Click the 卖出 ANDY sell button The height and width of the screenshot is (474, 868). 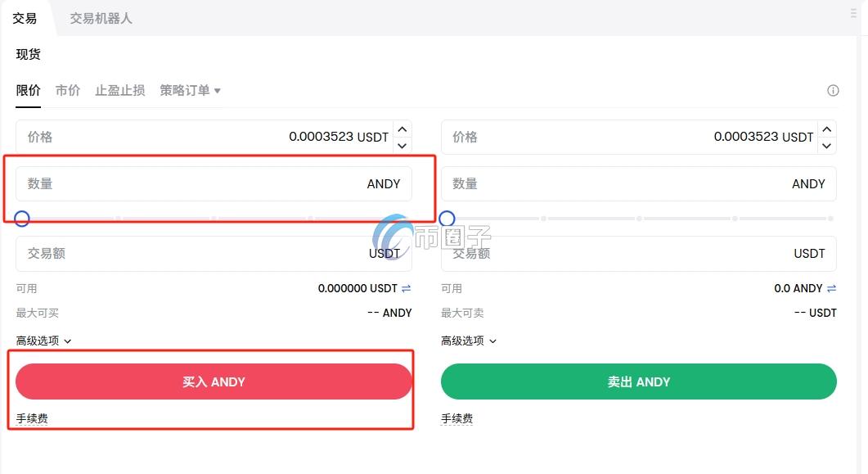point(638,381)
